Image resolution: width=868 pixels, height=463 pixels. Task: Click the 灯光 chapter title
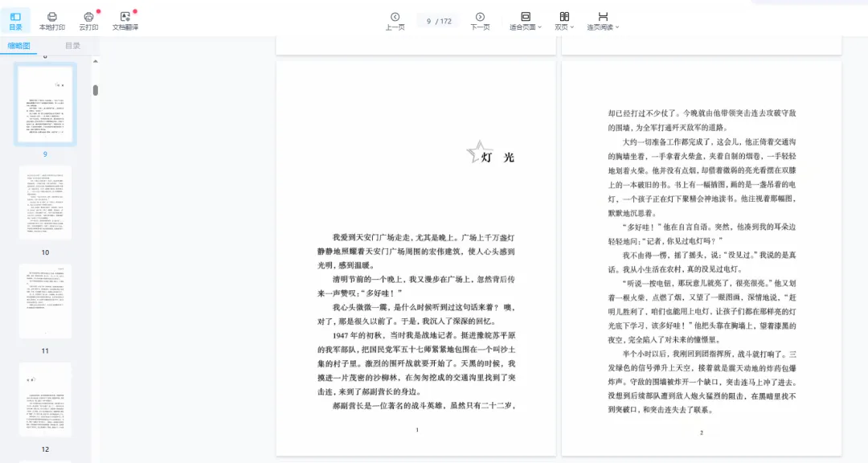[x=497, y=158]
